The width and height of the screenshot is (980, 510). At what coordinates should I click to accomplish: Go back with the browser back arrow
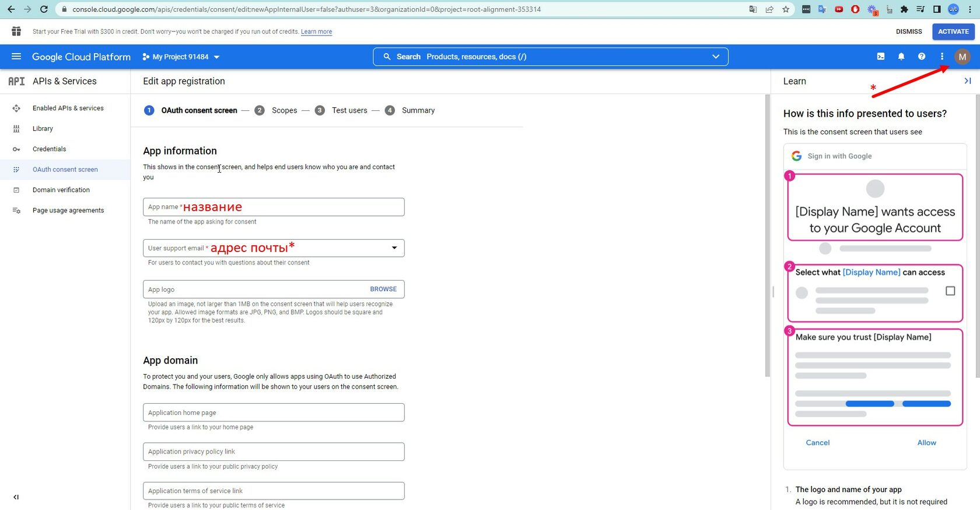[11, 9]
